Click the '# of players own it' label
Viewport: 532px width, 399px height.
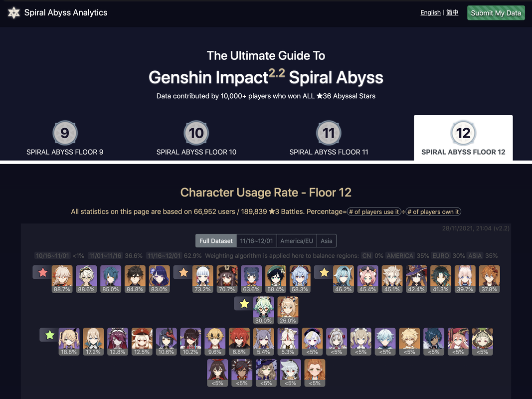pos(433,211)
